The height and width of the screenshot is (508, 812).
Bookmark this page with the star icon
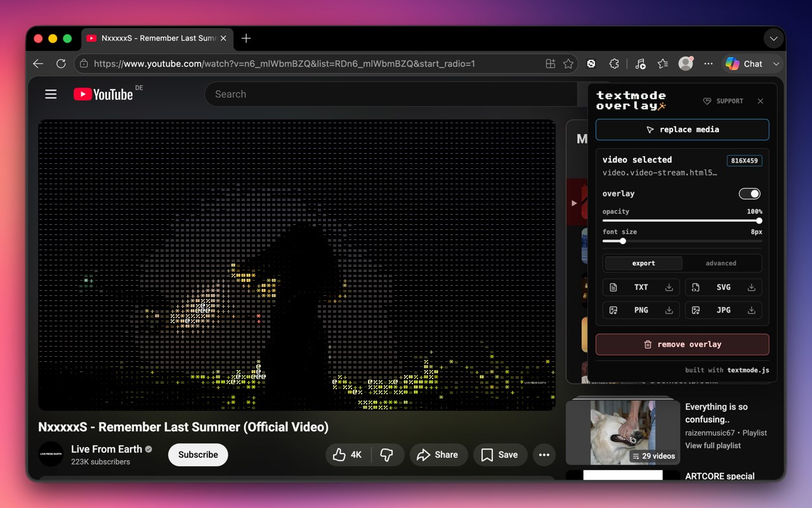(x=568, y=63)
